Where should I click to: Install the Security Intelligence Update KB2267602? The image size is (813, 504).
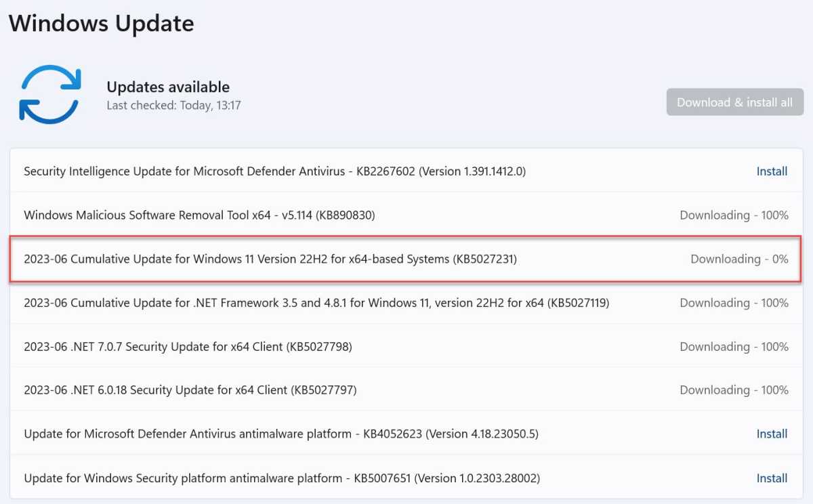pos(772,171)
